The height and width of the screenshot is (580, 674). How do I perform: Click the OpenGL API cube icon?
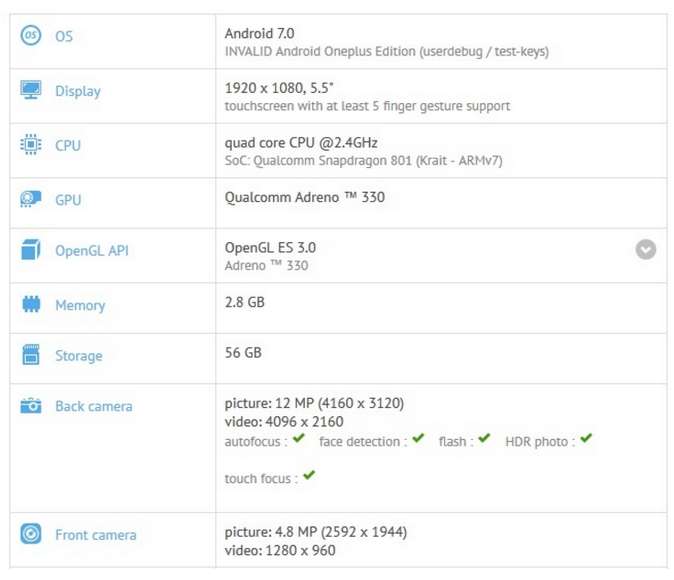[31, 250]
